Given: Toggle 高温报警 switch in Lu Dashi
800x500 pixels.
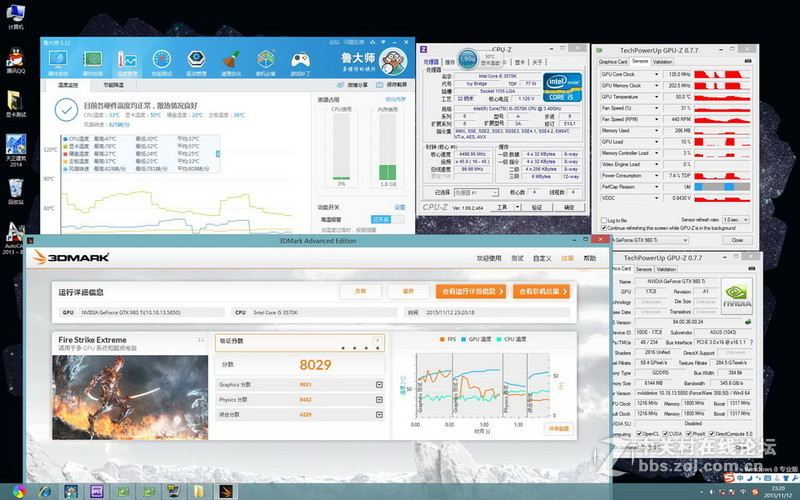Looking at the screenshot, I should (388, 219).
